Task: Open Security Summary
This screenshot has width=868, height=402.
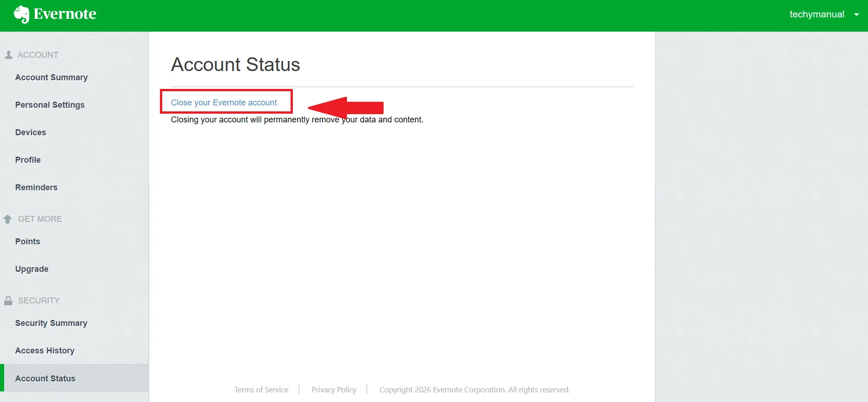Action: coord(51,323)
